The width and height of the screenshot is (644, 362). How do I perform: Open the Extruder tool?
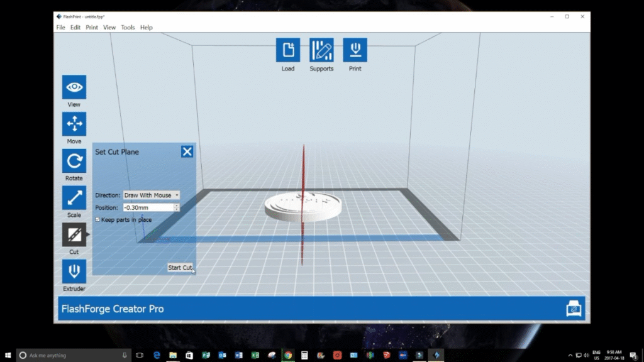click(x=74, y=271)
